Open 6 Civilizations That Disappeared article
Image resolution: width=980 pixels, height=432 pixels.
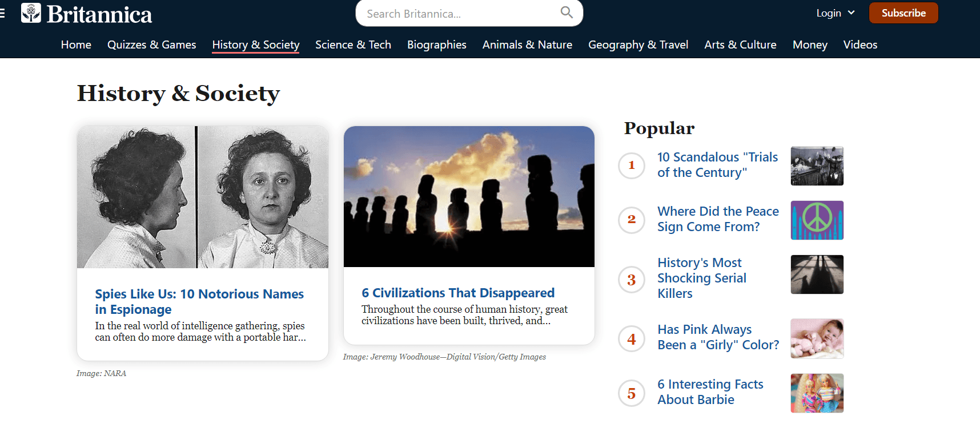tap(457, 293)
